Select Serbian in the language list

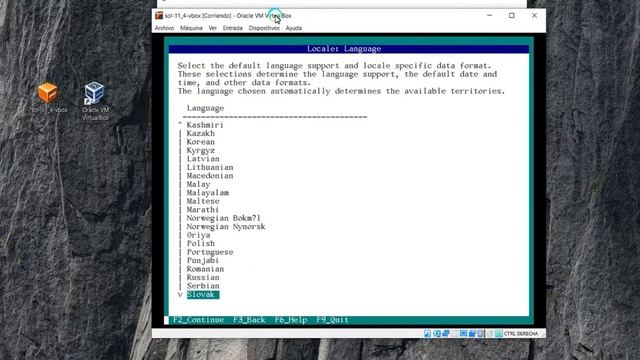tap(203, 286)
